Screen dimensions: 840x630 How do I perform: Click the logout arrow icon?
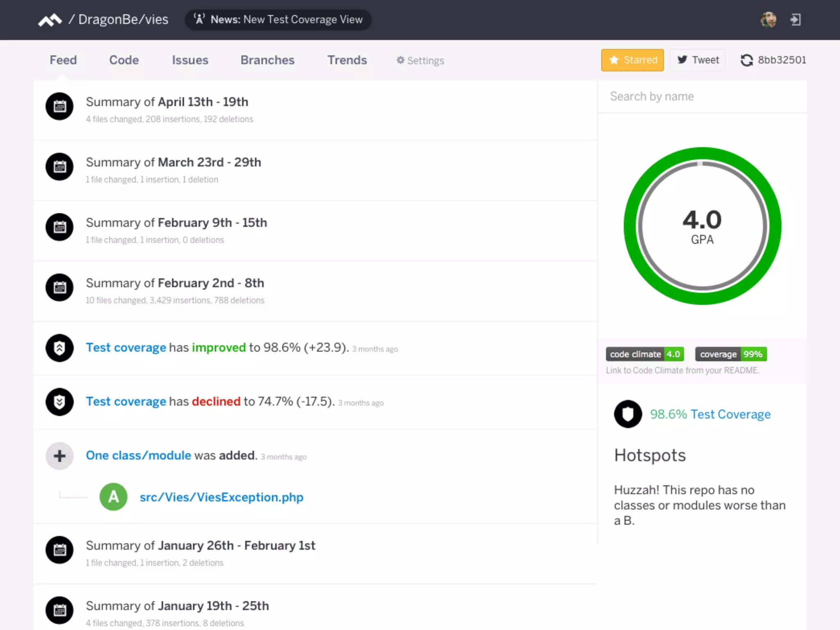point(796,20)
